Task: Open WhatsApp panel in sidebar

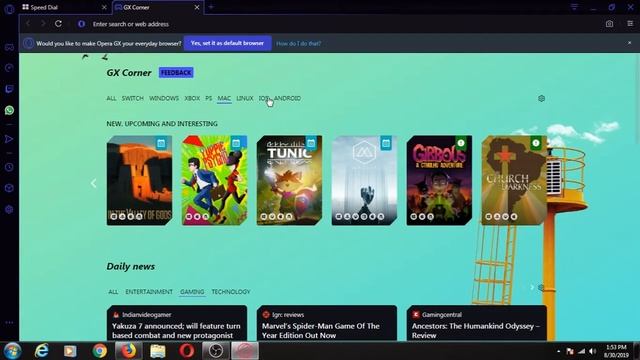Action: coord(9,110)
